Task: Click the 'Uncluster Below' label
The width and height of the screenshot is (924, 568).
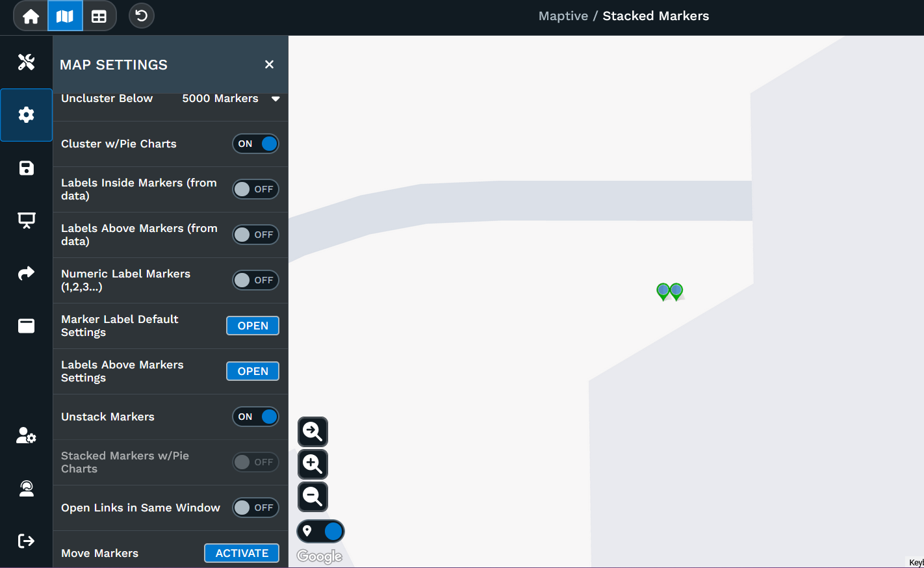Action: [107, 98]
